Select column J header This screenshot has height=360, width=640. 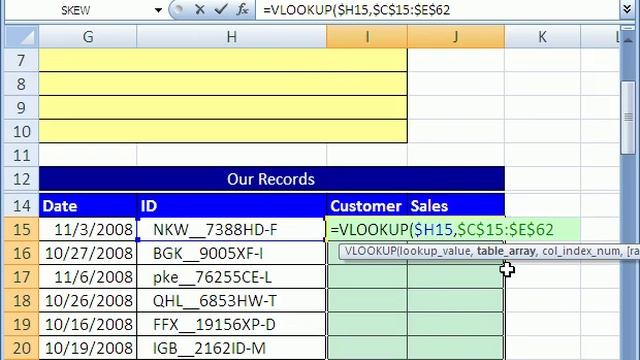click(x=456, y=37)
